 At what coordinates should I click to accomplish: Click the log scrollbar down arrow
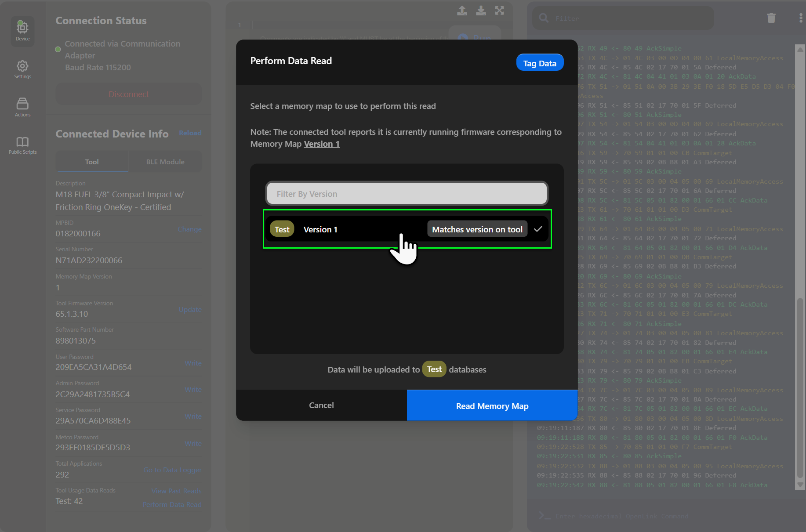point(800,485)
